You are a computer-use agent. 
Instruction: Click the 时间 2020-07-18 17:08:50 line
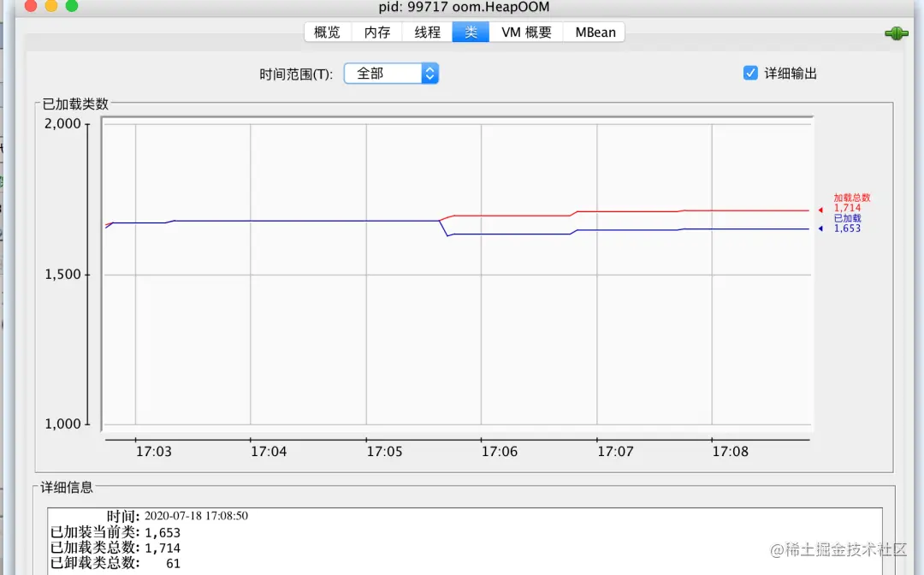[x=177, y=516]
